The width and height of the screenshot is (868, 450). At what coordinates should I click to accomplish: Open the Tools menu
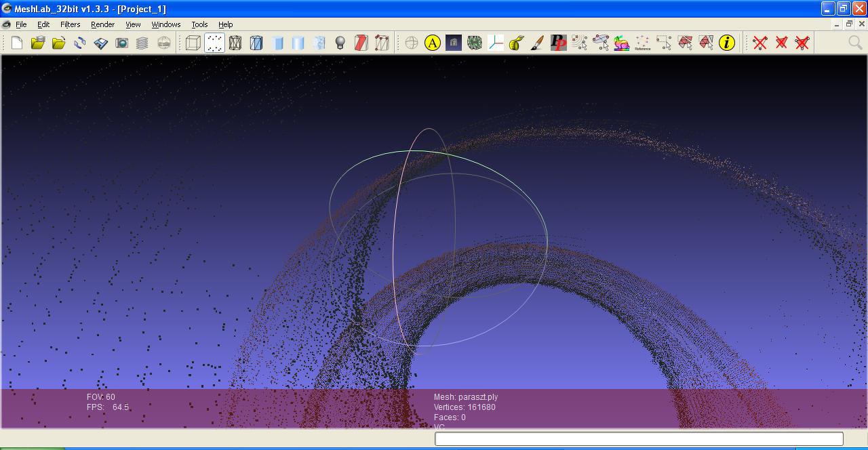tap(199, 24)
